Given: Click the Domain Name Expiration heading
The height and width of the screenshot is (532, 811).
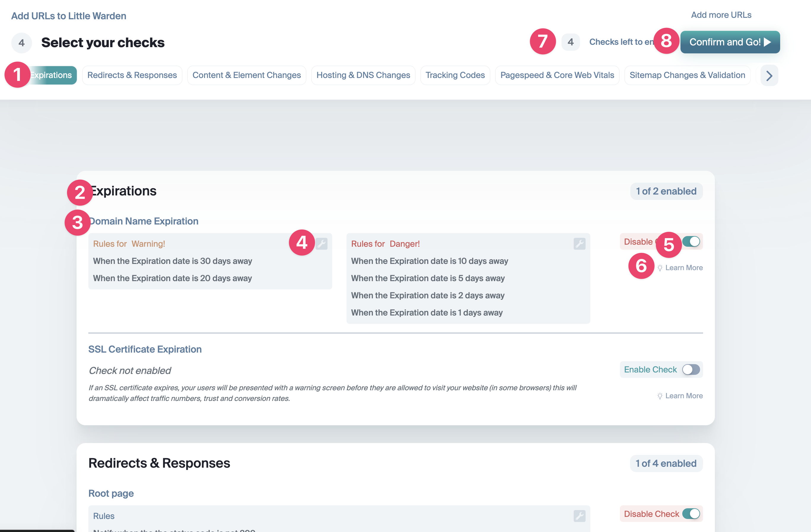Looking at the screenshot, I should coord(144,221).
